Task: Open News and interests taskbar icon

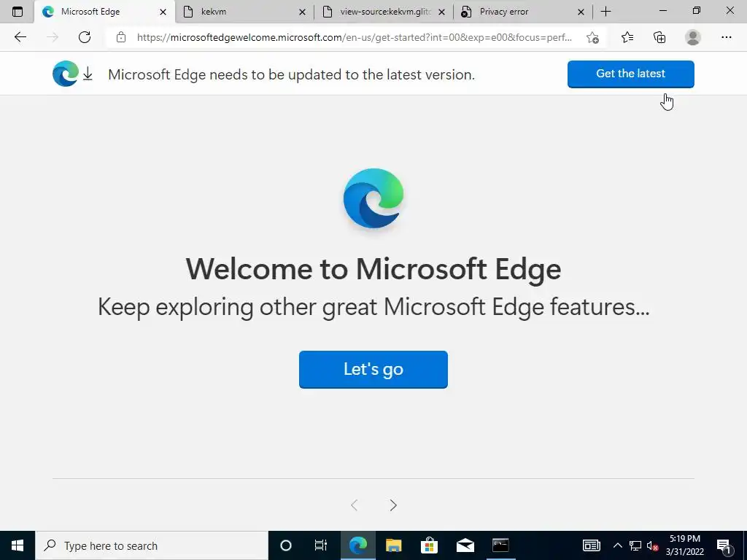Action: point(591,545)
